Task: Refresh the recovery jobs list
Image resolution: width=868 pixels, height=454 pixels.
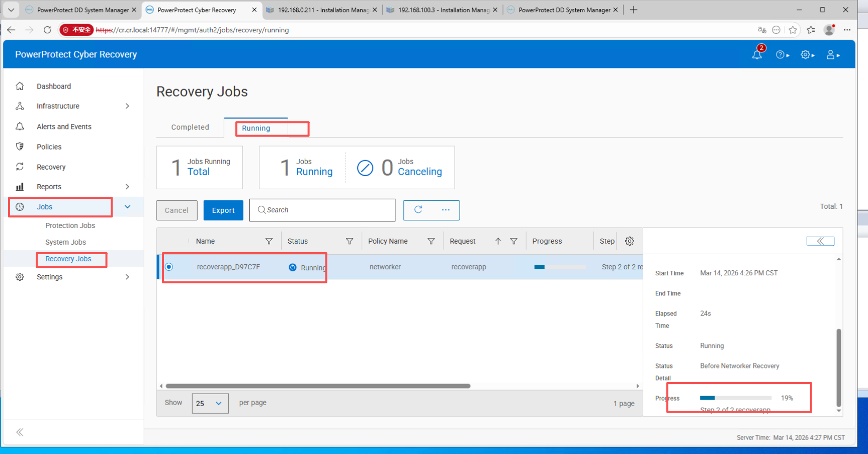Action: tap(418, 210)
